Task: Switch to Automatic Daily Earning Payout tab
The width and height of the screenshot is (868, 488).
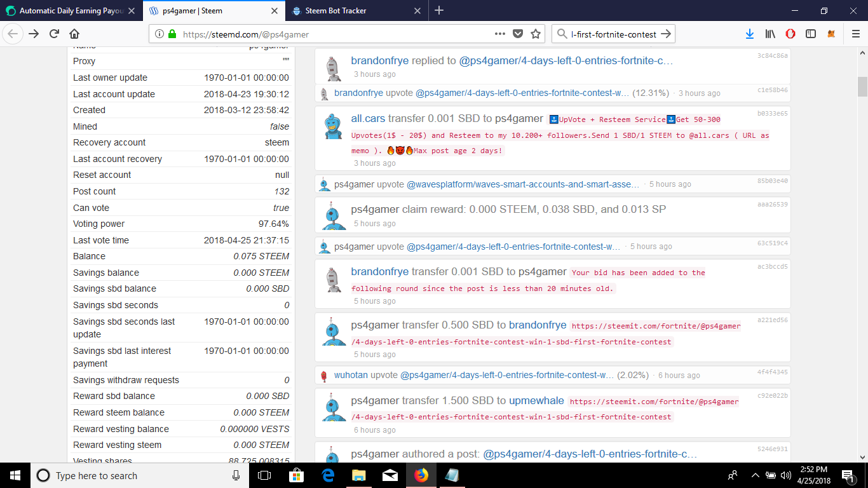Action: pyautogui.click(x=70, y=11)
